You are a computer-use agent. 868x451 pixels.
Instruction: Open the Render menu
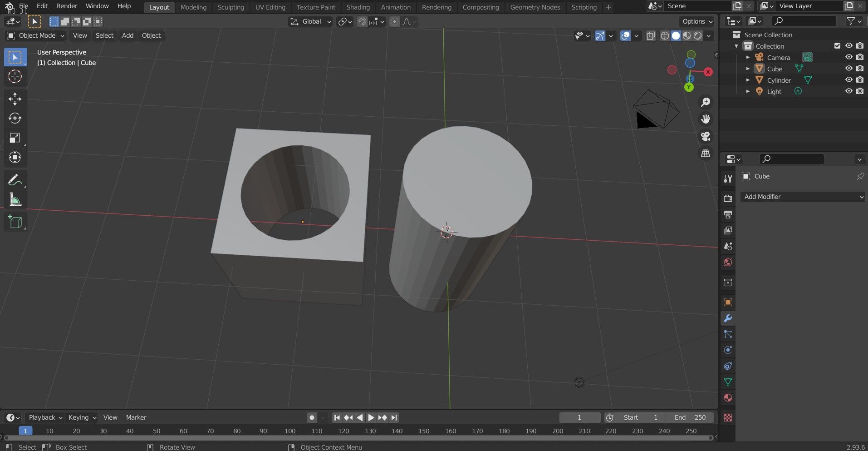point(66,6)
